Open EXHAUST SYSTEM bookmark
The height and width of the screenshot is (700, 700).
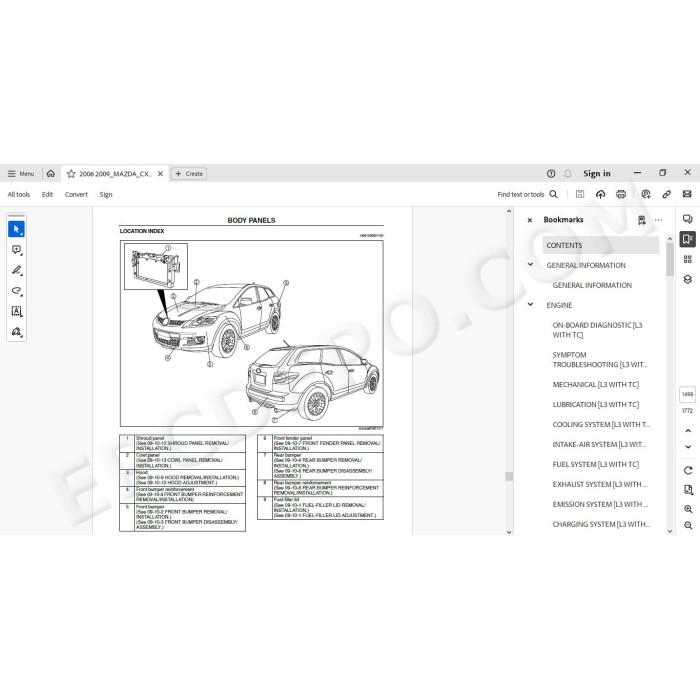click(600, 484)
